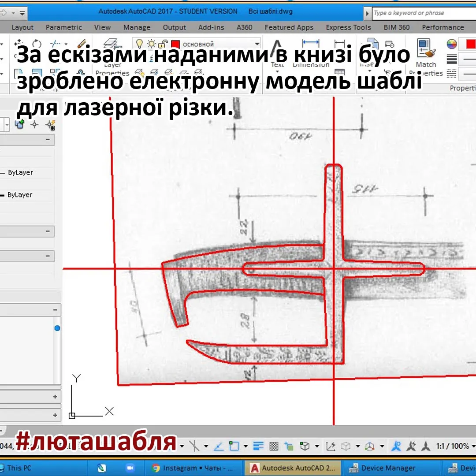This screenshot has width=476, height=476.
Task: Toggle layer on/off lightbulb icon
Action: pyautogui.click(x=139, y=44)
